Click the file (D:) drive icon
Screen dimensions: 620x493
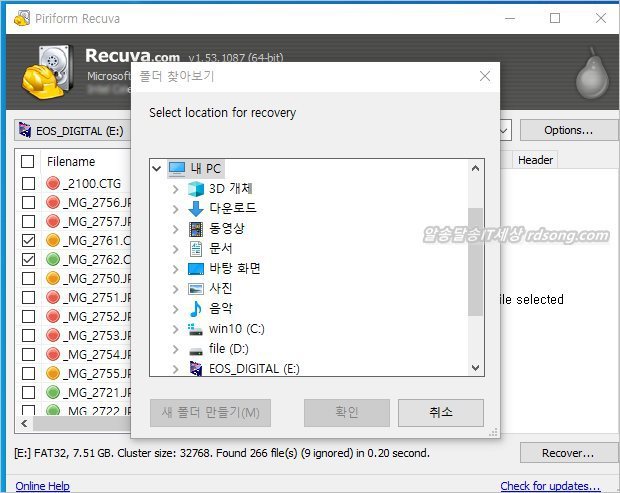[196, 351]
